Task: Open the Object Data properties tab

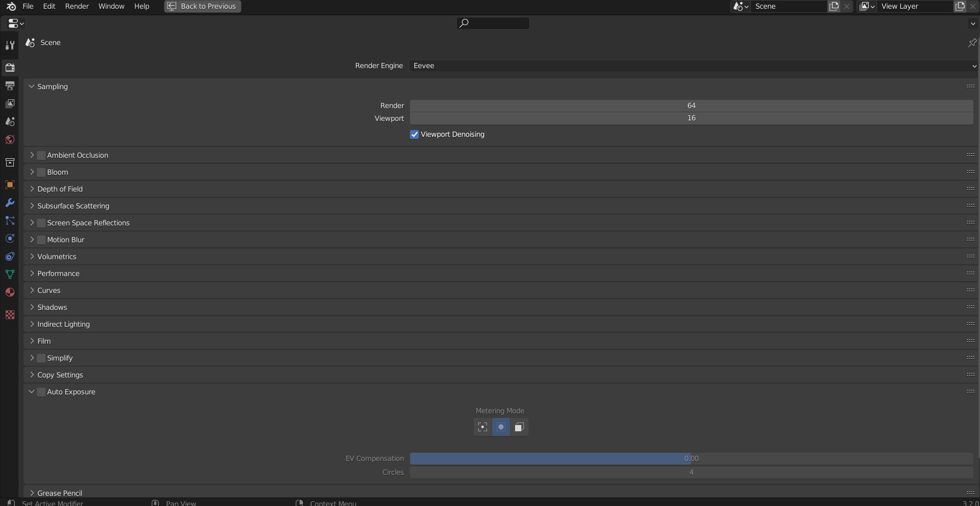Action: pyautogui.click(x=10, y=274)
